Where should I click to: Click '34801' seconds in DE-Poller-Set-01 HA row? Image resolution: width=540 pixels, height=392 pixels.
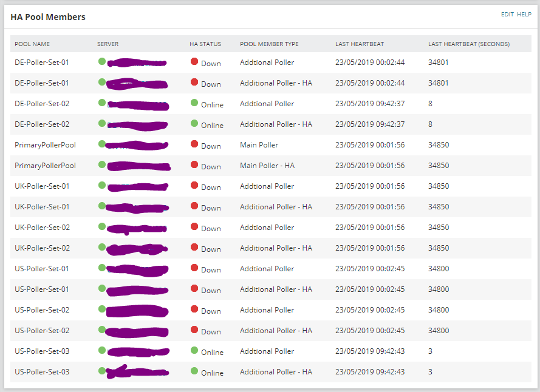point(439,83)
